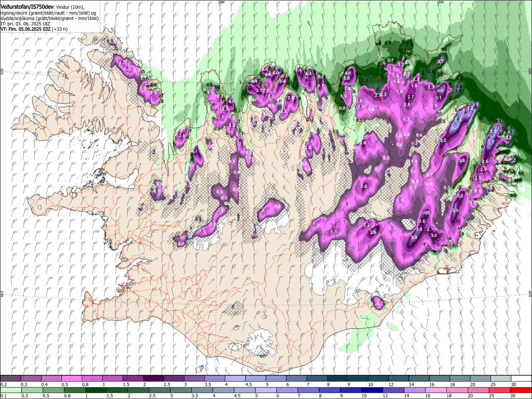The image size is (532, 399).
Task: Click the 'VT: Fim. 05.06.2025 03Z' valid time
Action: tap(25, 29)
